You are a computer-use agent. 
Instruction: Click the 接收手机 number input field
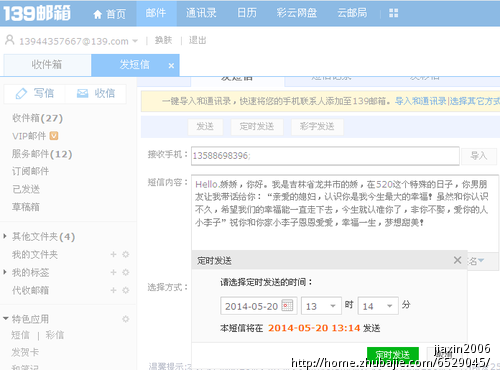325,156
